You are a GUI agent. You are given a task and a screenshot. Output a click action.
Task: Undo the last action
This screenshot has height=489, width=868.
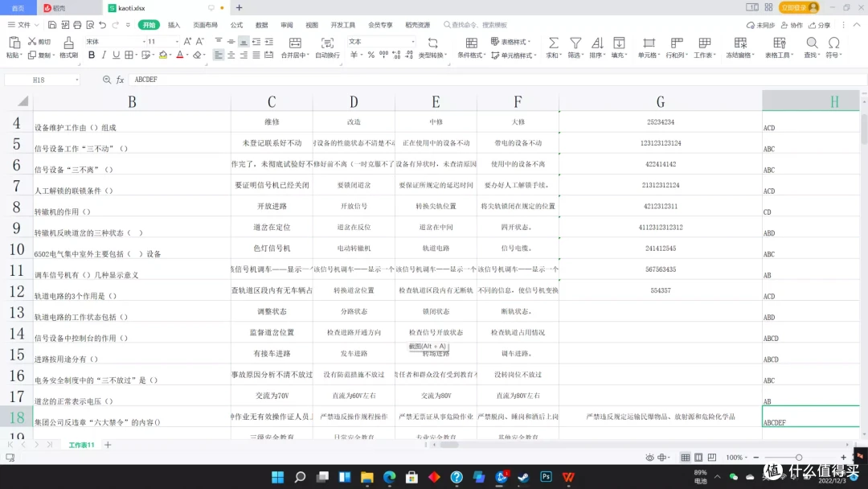pos(102,25)
